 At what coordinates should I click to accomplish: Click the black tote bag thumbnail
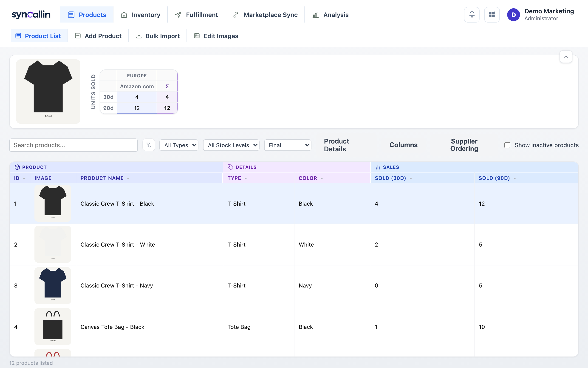(x=53, y=327)
